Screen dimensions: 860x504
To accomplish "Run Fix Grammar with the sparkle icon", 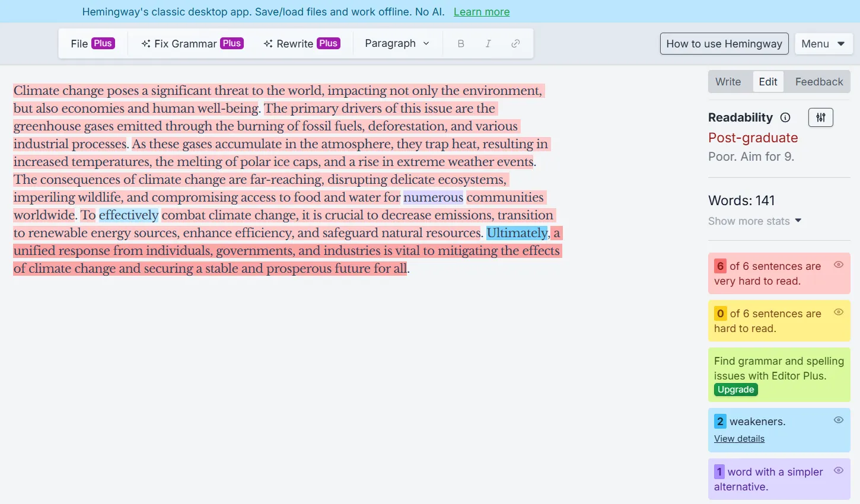I will point(145,43).
